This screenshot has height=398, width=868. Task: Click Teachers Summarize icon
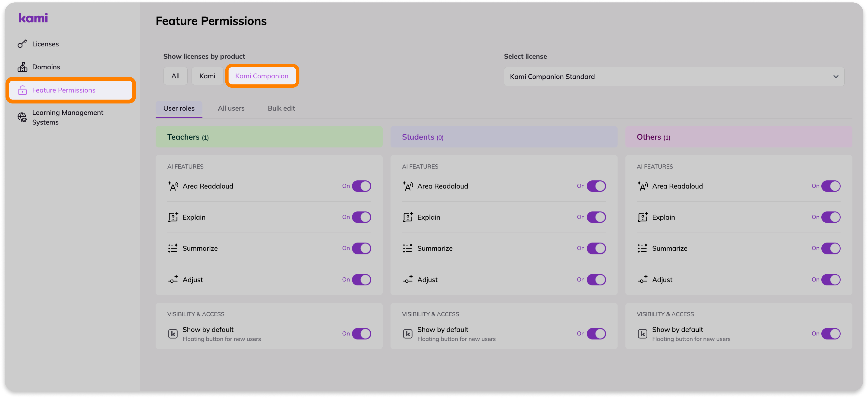173,248
